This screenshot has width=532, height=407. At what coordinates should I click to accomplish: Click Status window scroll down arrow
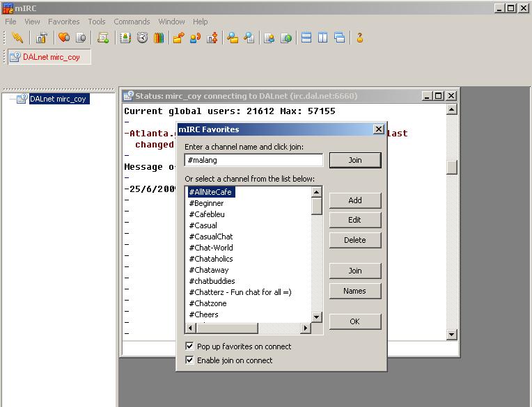[452, 335]
